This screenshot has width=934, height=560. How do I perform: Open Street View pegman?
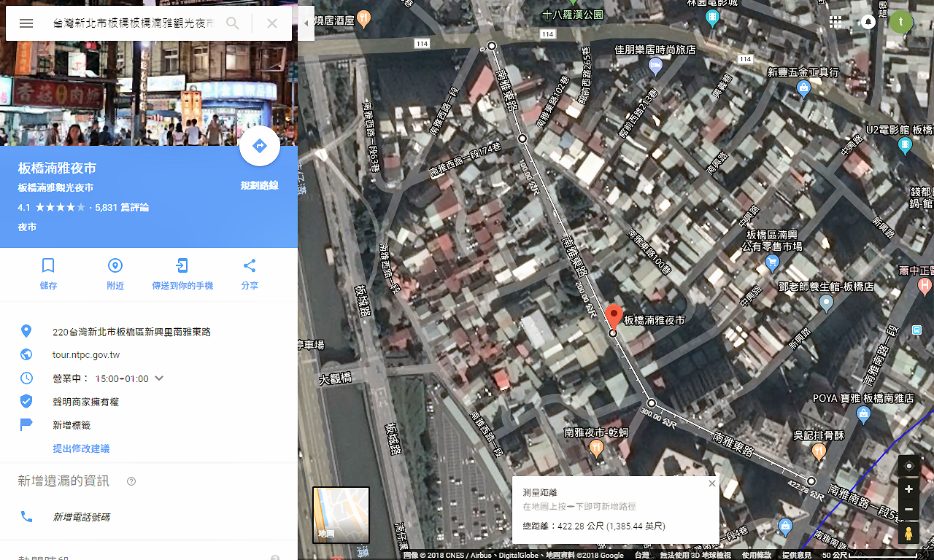coord(908,534)
